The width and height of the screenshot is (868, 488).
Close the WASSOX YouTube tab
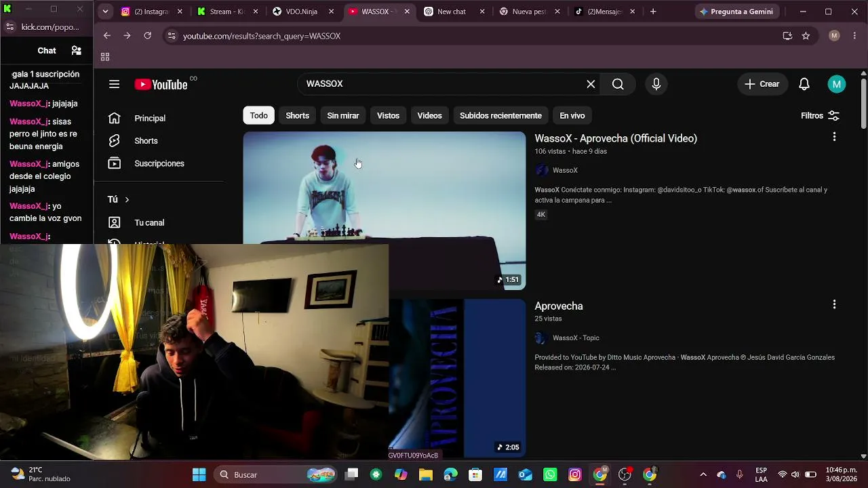click(407, 12)
